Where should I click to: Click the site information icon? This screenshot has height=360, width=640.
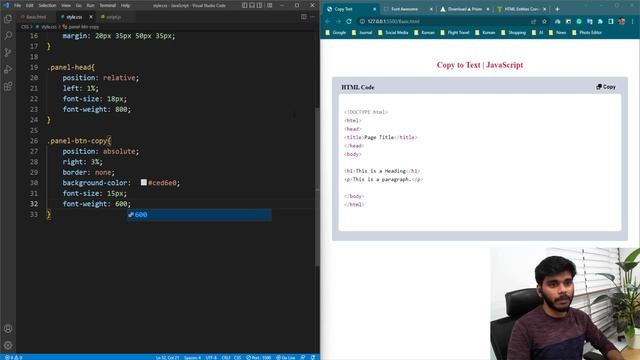(362, 21)
